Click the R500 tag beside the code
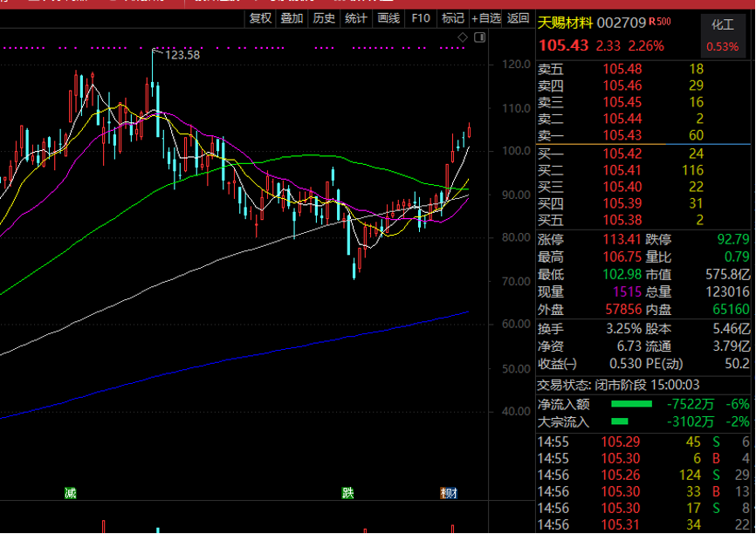The height and width of the screenshot is (534, 756). (x=660, y=21)
